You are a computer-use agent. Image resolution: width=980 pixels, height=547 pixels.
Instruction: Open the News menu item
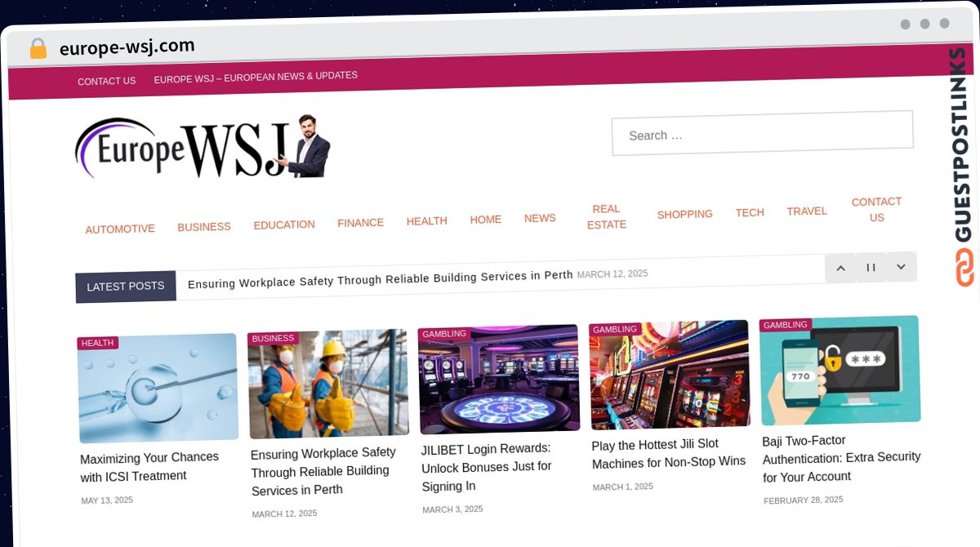[x=540, y=218]
